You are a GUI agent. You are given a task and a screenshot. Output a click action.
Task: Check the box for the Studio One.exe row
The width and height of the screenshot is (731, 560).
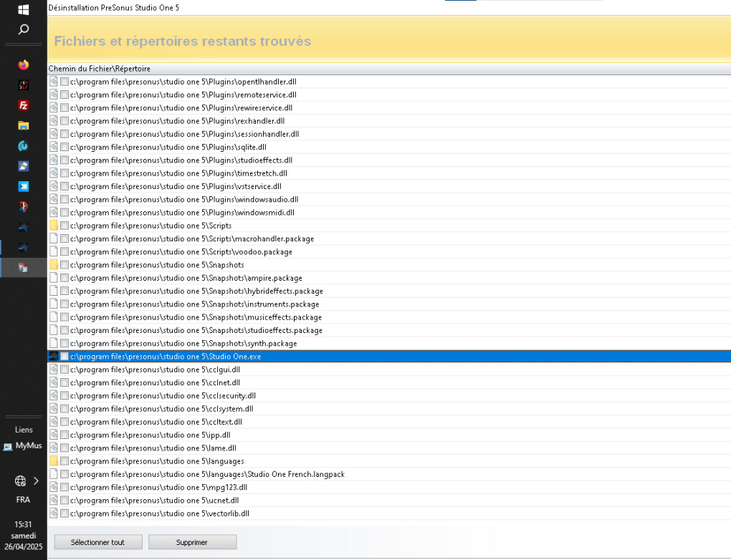64,357
